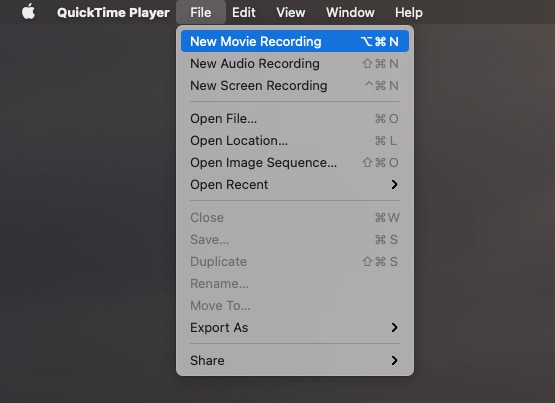Screen dimensions: 555x403
Task: Close the open File menu
Action: [x=201, y=12]
